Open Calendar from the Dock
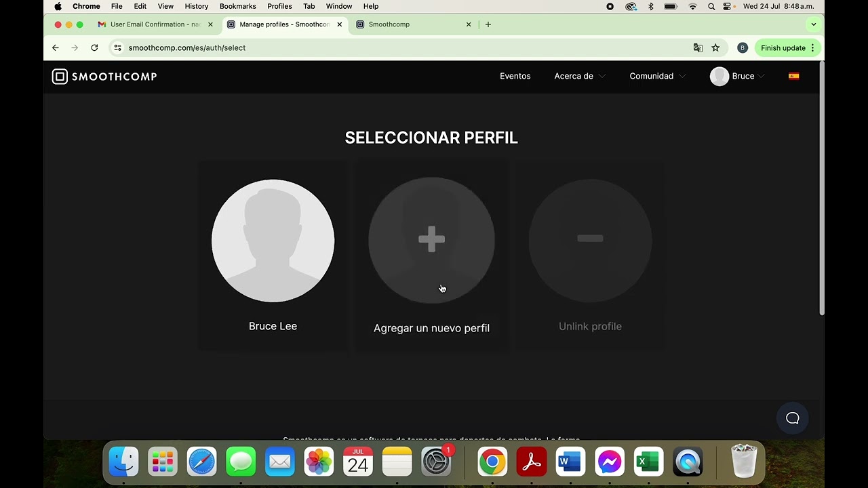868x488 pixels. tap(358, 462)
